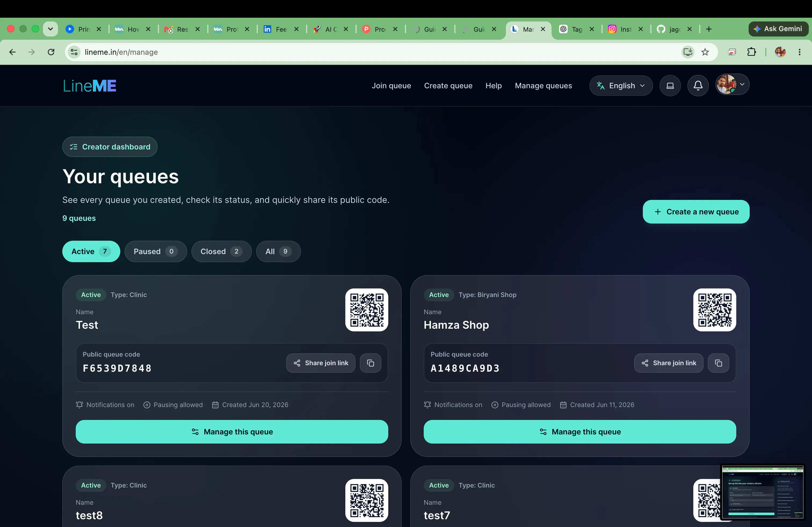Click 'Created Jun 20, 2026' text

(x=255, y=405)
